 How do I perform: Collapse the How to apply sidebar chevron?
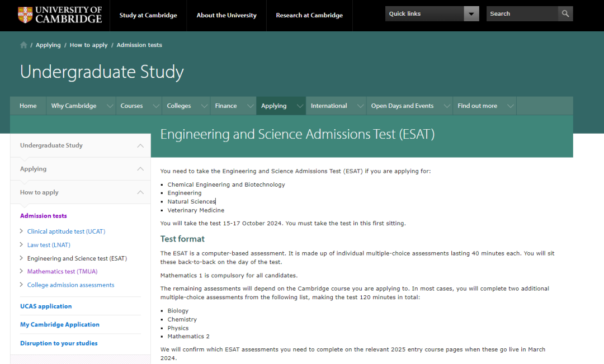140,192
